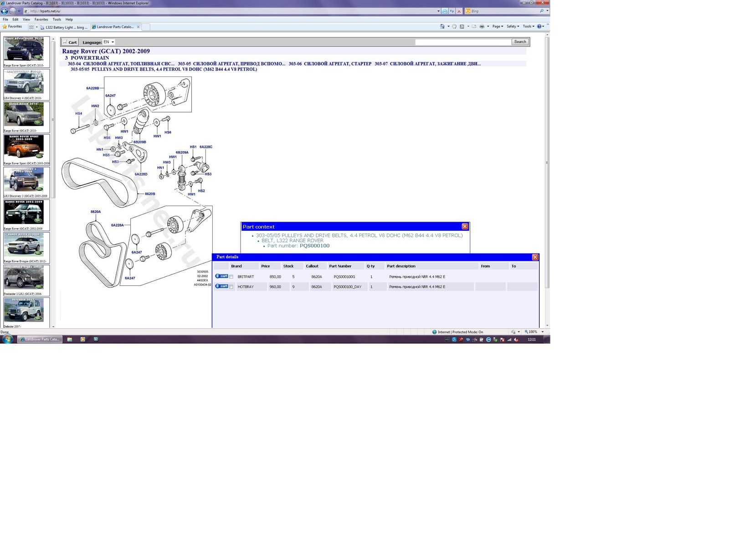This screenshot has width=729, height=560.
Task: Open the Page dropdown menu
Action: coord(498,26)
